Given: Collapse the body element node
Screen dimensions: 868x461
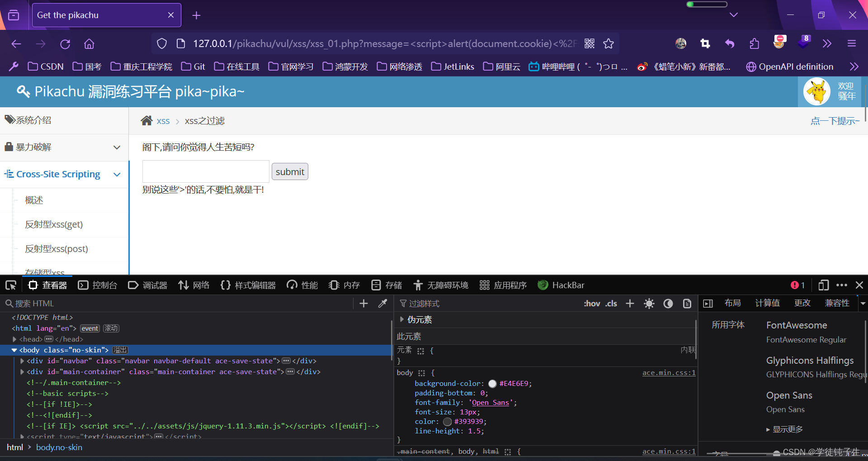Looking at the screenshot, I should tap(14, 350).
